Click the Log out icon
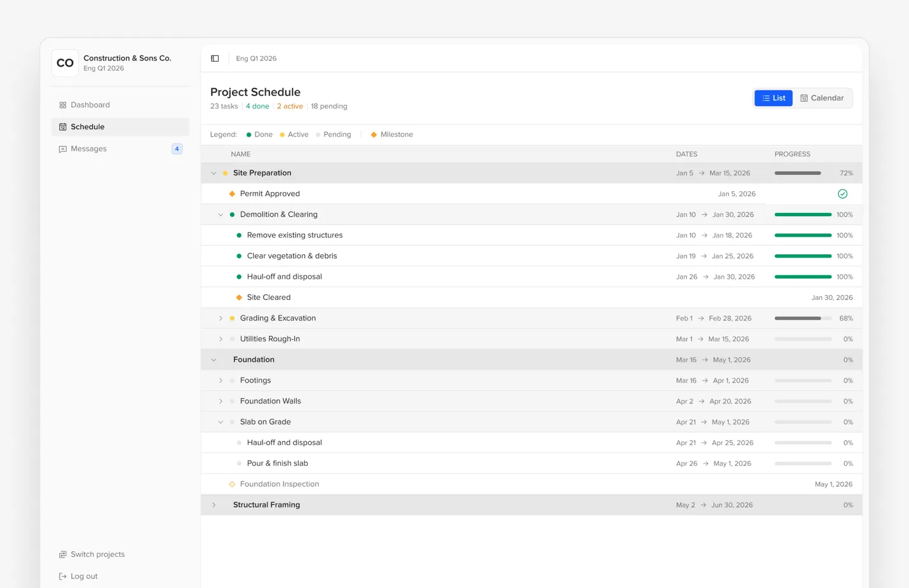909x588 pixels. (62, 577)
